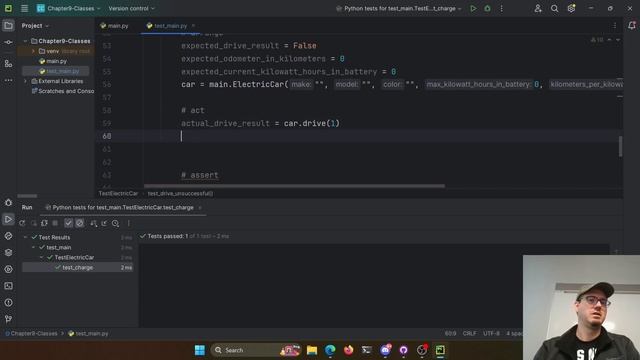Viewport: 640px width, 360px height.
Task: Click TestElectricCar breadcrumb
Action: (x=118, y=193)
